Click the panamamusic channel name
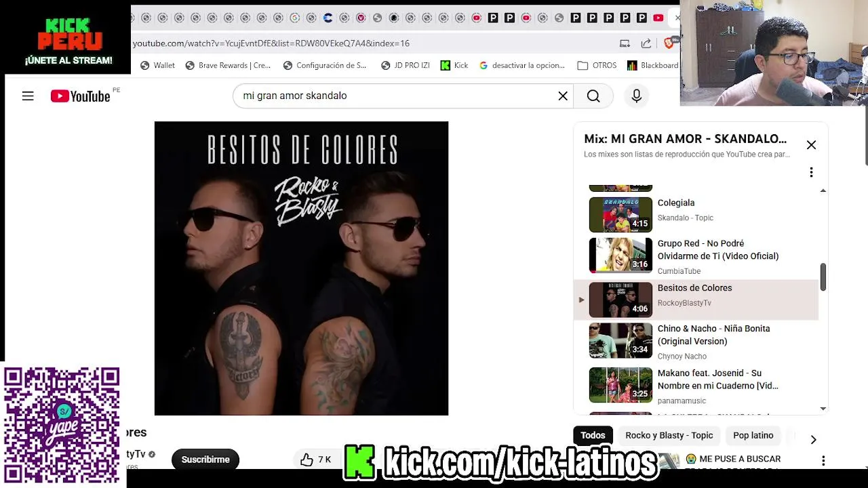The height and width of the screenshot is (488, 868). click(682, 401)
